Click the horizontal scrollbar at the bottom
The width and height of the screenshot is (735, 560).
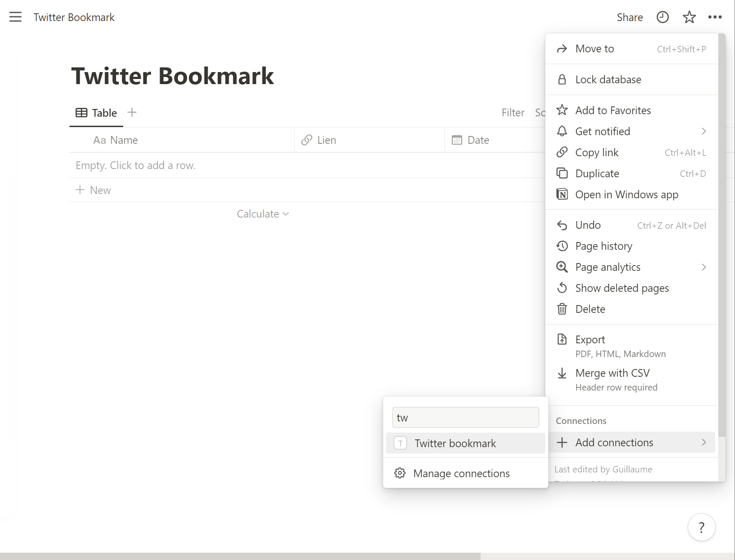tap(240, 556)
